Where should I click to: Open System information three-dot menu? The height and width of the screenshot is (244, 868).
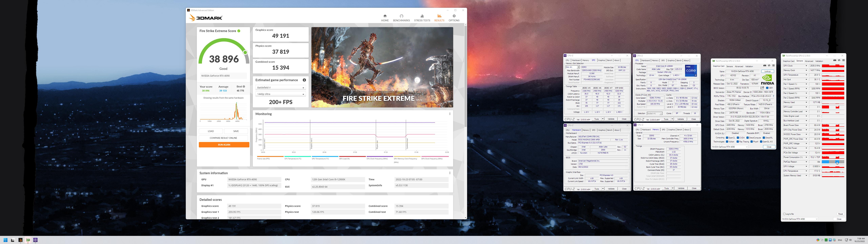450,173
